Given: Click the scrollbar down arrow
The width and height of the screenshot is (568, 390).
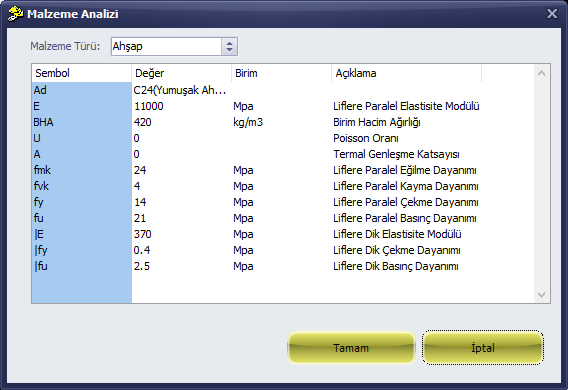Looking at the screenshot, I should point(542,294).
